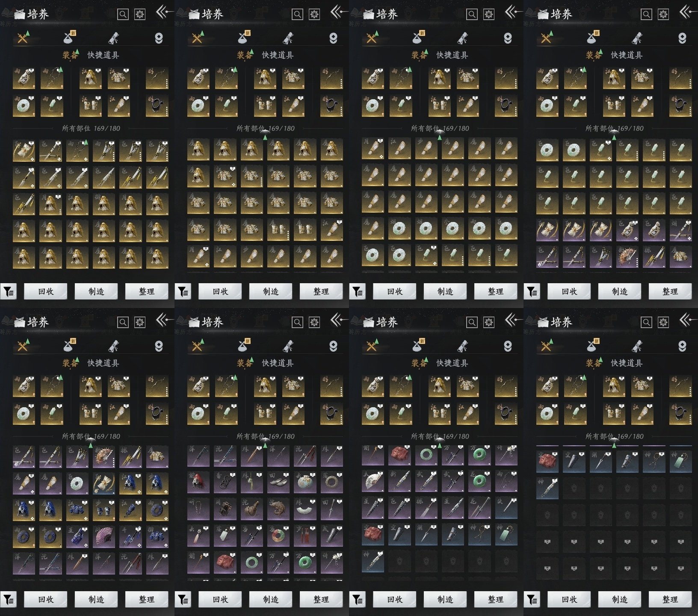Open the scroll tab icon in second bottom panel
698x616 pixels.
click(x=288, y=346)
